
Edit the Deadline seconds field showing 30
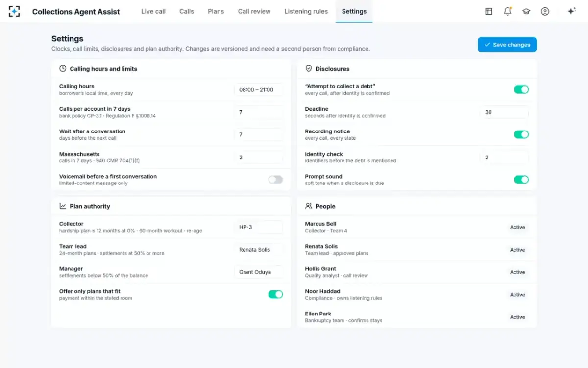coord(504,112)
